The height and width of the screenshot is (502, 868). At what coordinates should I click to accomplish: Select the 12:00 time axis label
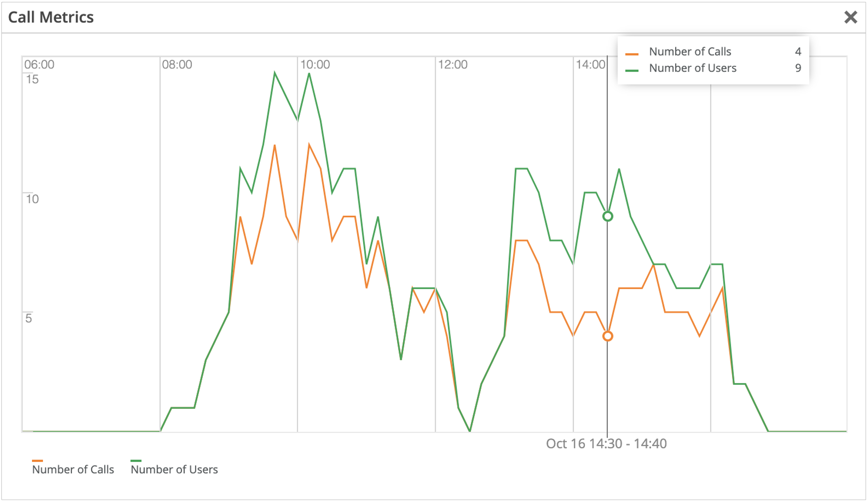(453, 64)
